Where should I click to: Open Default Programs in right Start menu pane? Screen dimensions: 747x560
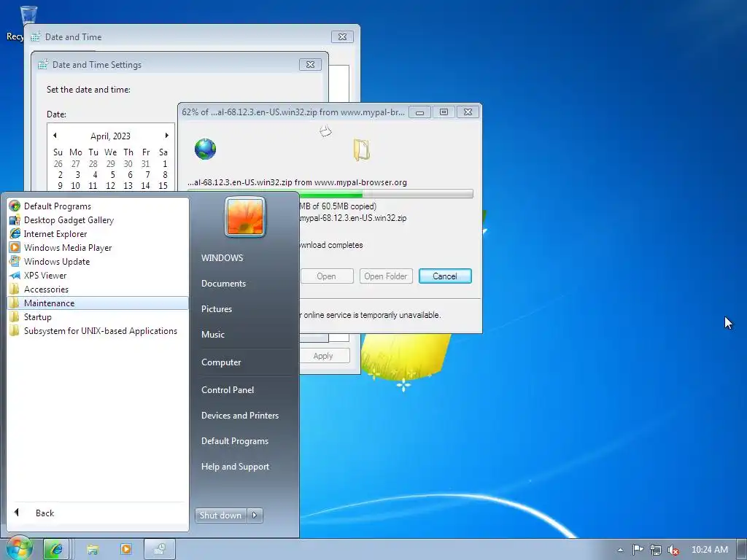click(234, 441)
